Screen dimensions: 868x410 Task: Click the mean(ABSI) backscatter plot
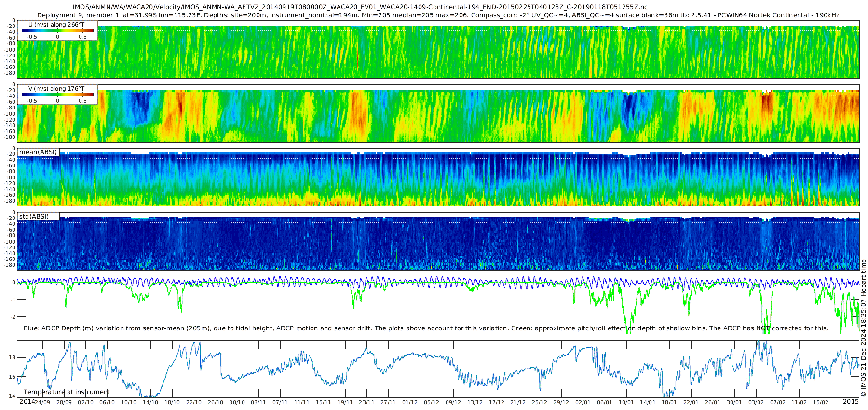[438, 178]
